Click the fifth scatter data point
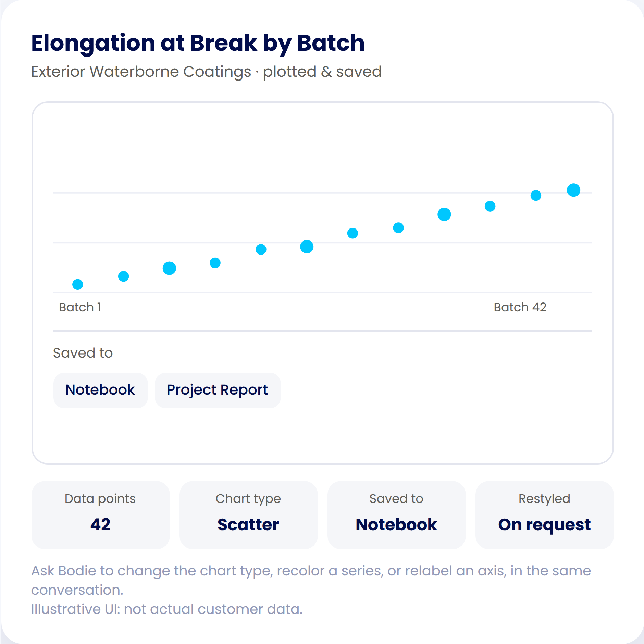Screen dimensions: 644x644 coord(261,249)
